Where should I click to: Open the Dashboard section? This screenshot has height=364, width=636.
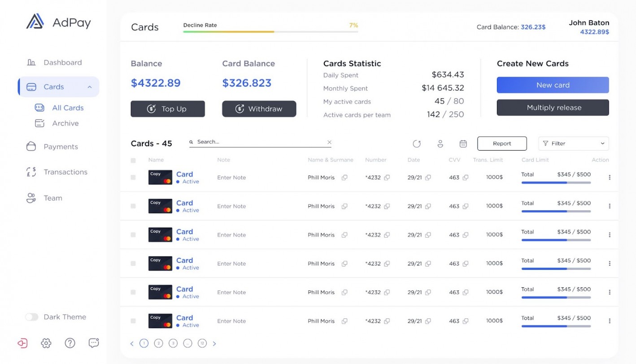click(54, 62)
